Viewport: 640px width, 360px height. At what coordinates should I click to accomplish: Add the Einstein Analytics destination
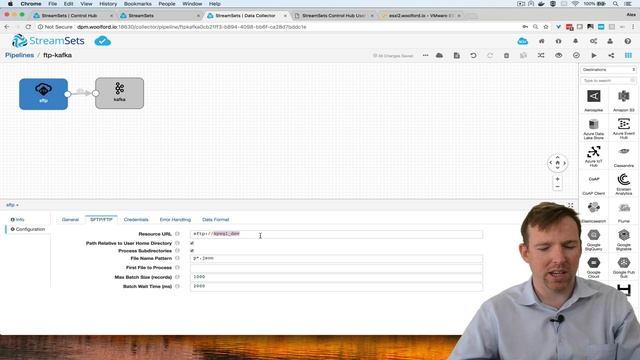click(x=624, y=184)
